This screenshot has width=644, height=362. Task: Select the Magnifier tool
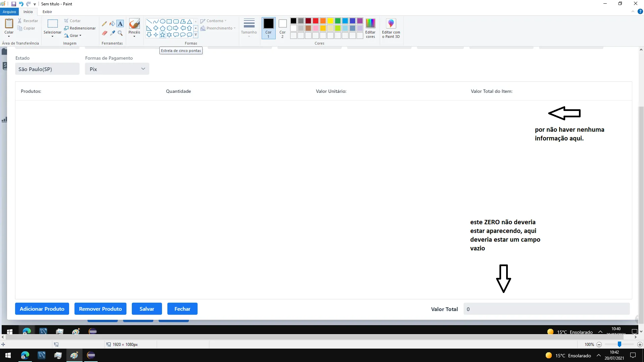[120, 33]
